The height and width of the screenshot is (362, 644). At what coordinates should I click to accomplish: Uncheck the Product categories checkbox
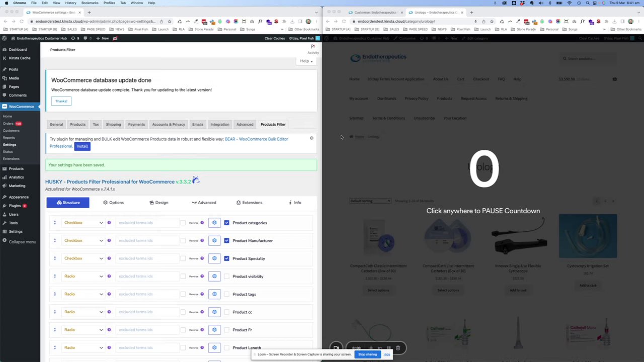[x=226, y=223]
